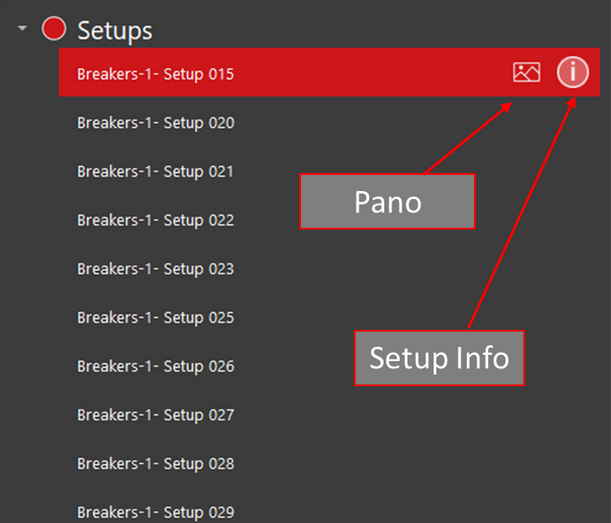Click the red Setups circle icon
611x523 pixels.
54,29
